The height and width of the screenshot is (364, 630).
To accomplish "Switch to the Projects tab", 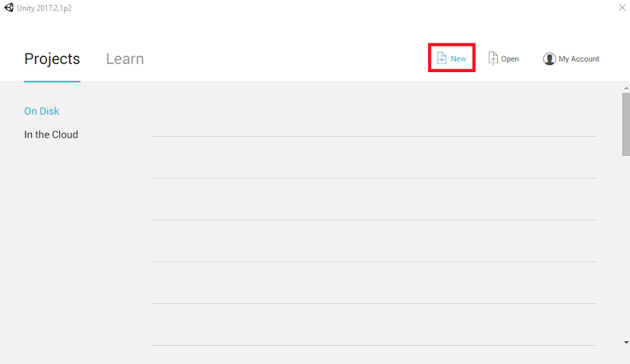I will click(x=52, y=59).
